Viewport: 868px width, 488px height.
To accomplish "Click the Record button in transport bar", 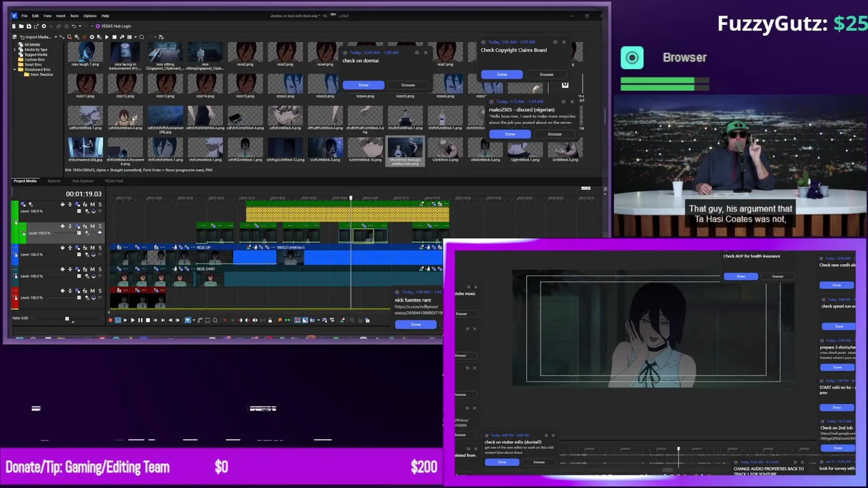I will (111, 320).
